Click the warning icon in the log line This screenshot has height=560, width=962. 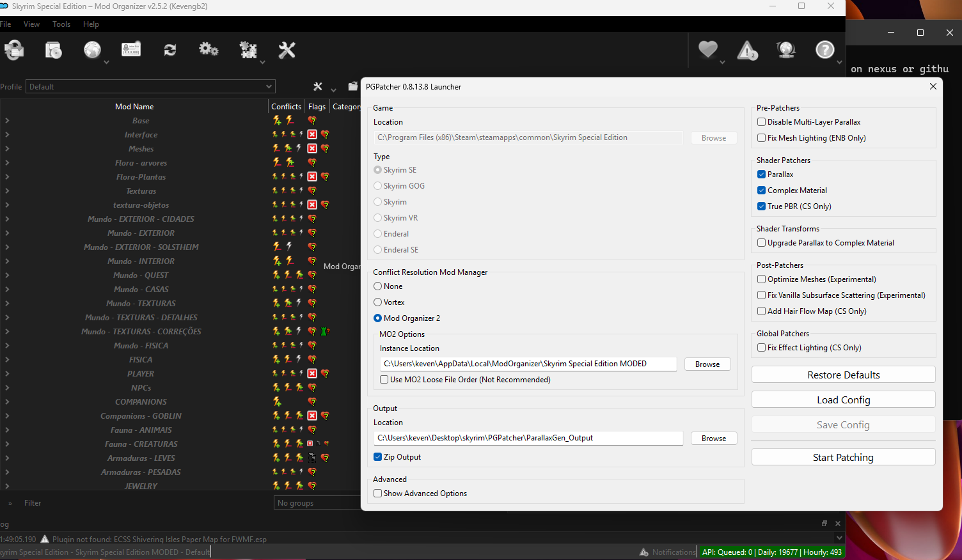click(44, 539)
